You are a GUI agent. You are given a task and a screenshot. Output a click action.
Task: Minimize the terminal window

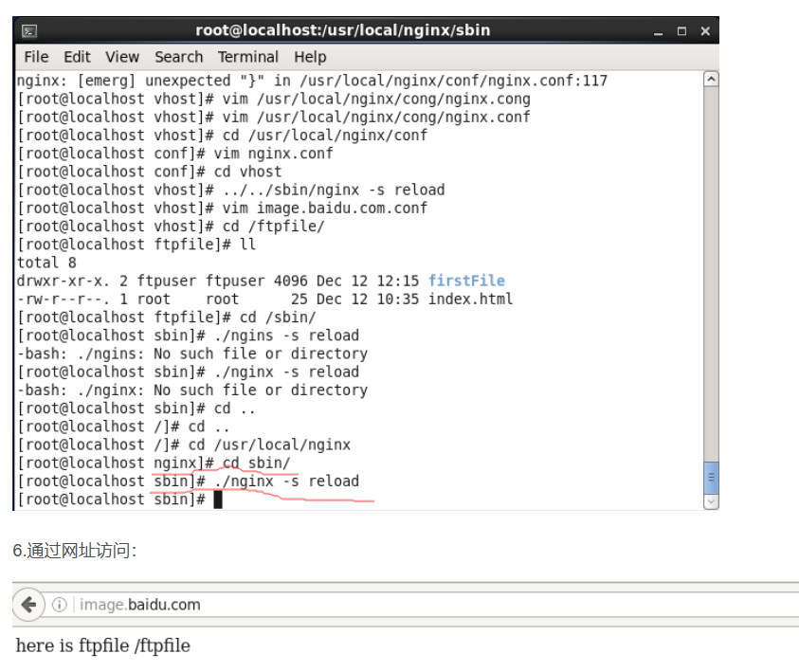coord(659,31)
